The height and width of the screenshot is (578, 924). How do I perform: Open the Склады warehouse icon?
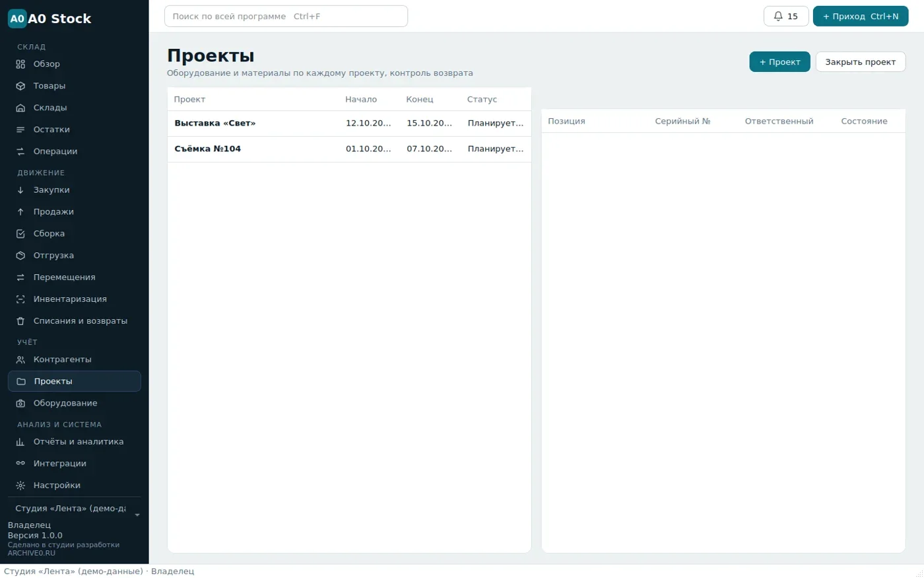coord(20,108)
